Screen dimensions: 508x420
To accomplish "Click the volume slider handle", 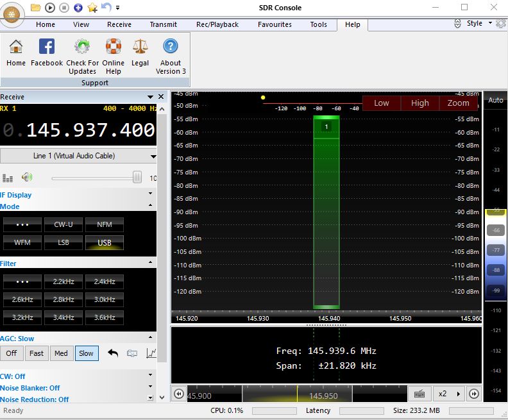I will [137, 178].
